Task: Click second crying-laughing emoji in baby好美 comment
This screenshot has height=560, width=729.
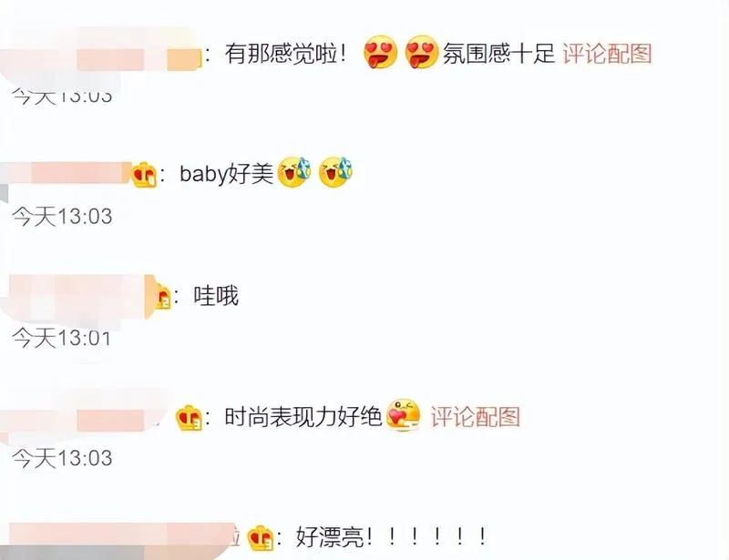Action: click(x=335, y=172)
